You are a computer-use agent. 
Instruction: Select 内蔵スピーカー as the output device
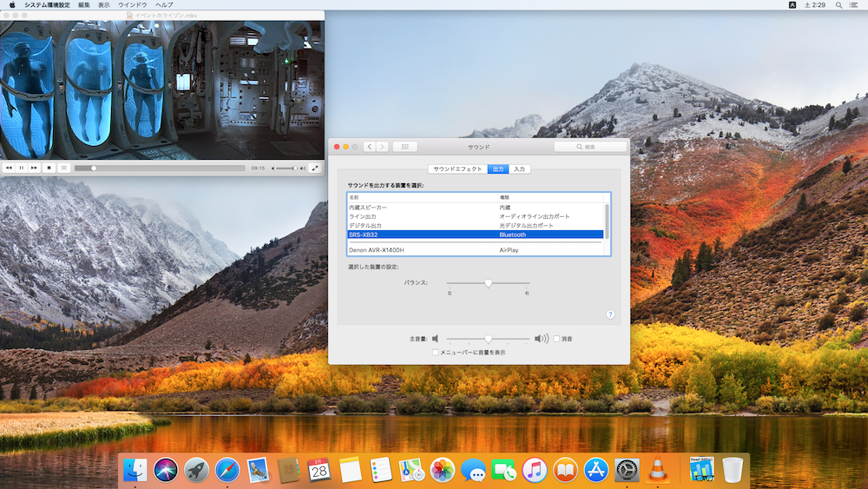(368, 208)
